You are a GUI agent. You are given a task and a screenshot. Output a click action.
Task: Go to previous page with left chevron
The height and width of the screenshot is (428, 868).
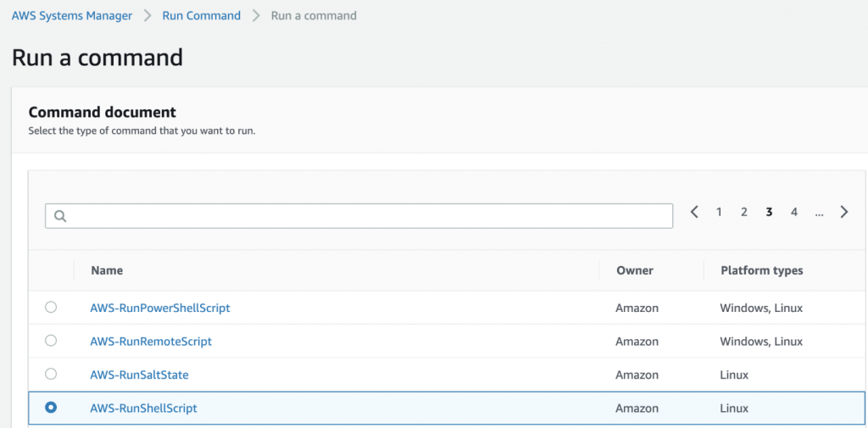(694, 212)
